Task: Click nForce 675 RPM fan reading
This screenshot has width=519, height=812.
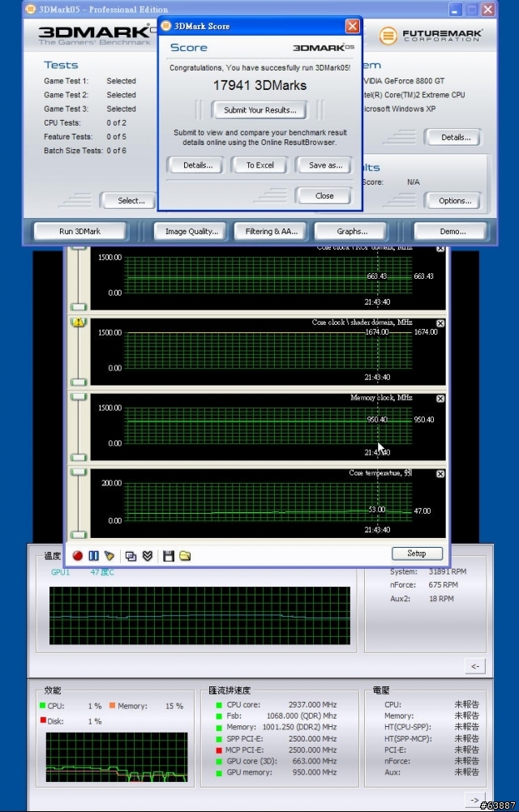Action: [424, 584]
